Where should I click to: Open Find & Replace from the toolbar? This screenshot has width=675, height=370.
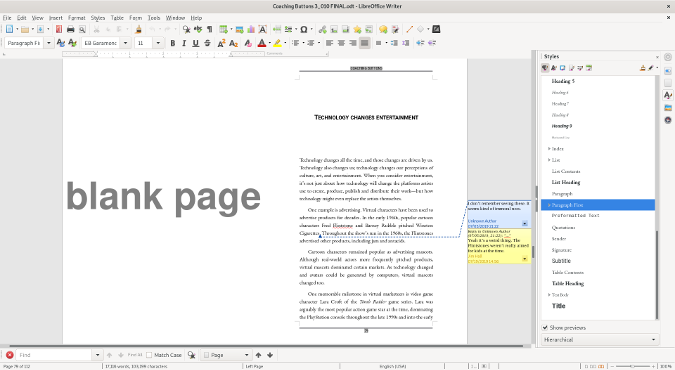click(186, 29)
